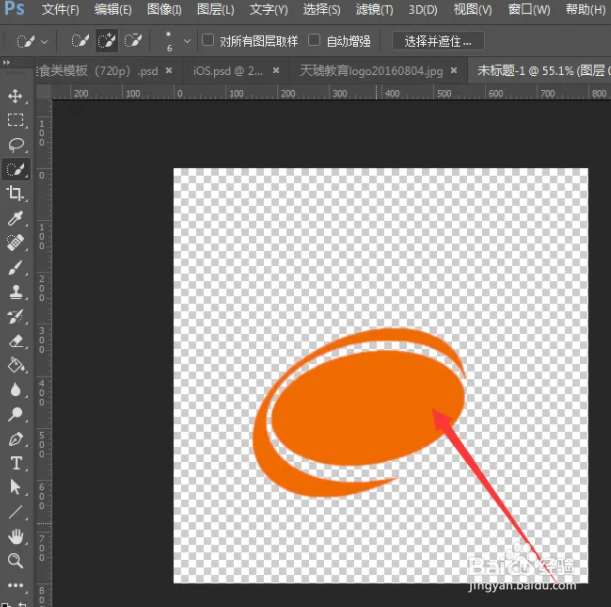Open the 文字(Y) menu
Viewport: 611px width, 607px height.
point(269,10)
